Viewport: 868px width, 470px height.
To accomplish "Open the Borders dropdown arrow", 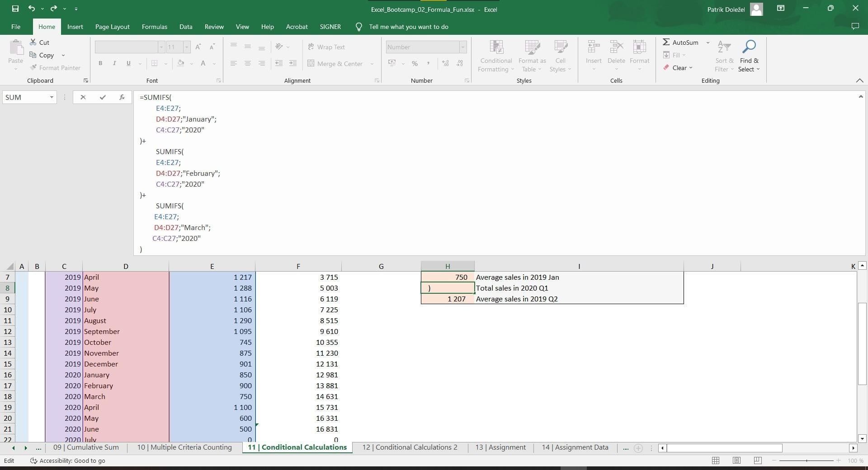I will [x=166, y=64].
